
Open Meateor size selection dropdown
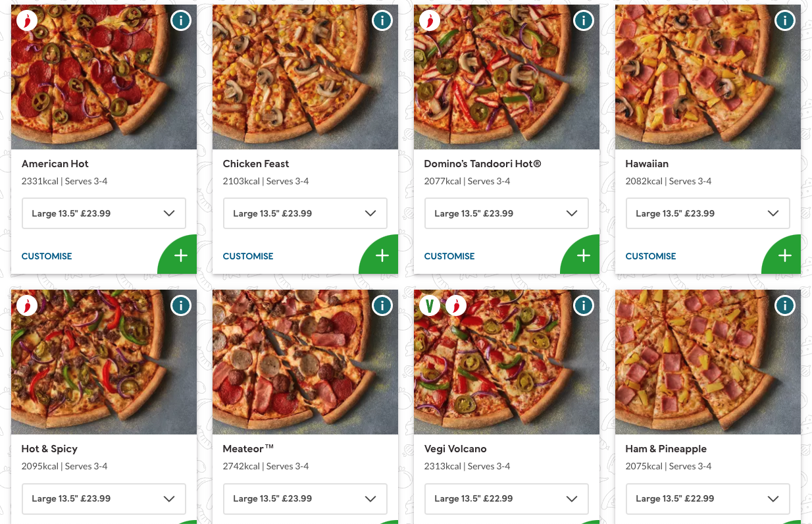coord(305,498)
